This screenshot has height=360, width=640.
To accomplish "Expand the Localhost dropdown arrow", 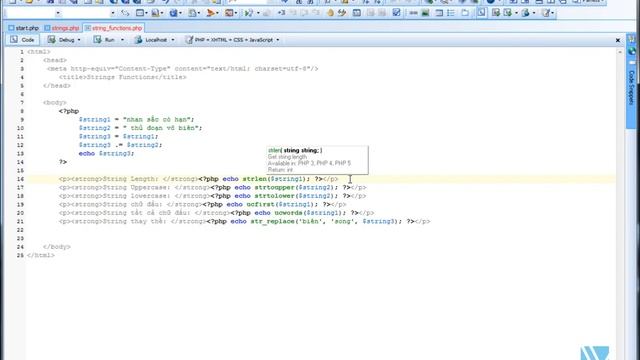I will click(x=173, y=40).
